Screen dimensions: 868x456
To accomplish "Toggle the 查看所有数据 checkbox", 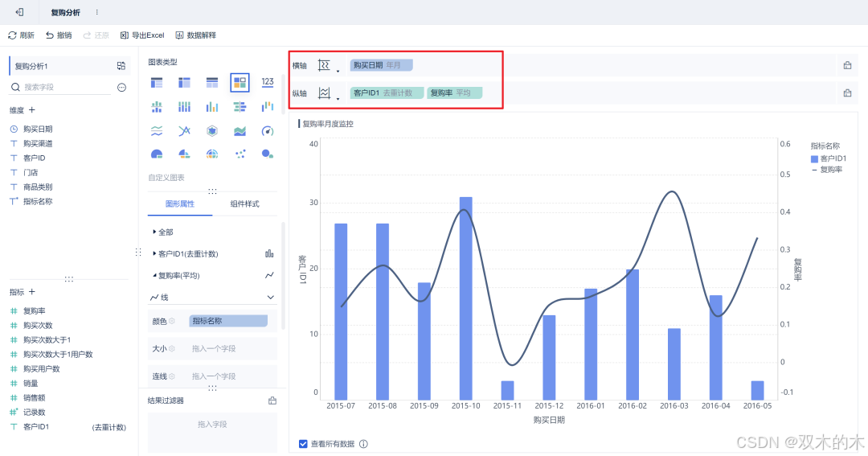I will 303,444.
